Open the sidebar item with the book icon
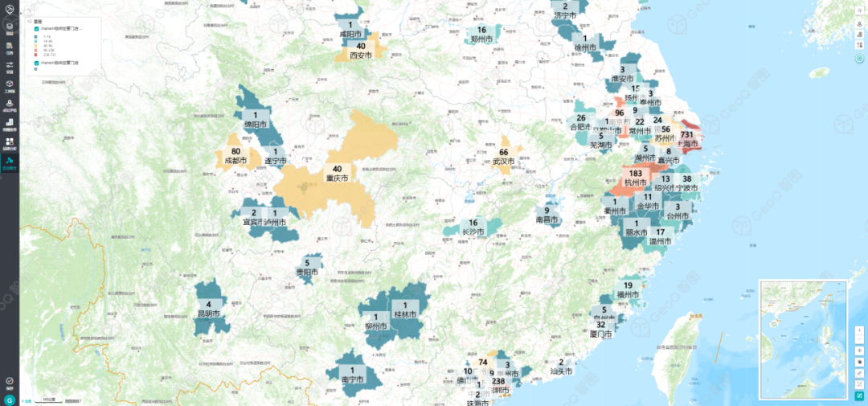868x406 pixels. click(10, 48)
